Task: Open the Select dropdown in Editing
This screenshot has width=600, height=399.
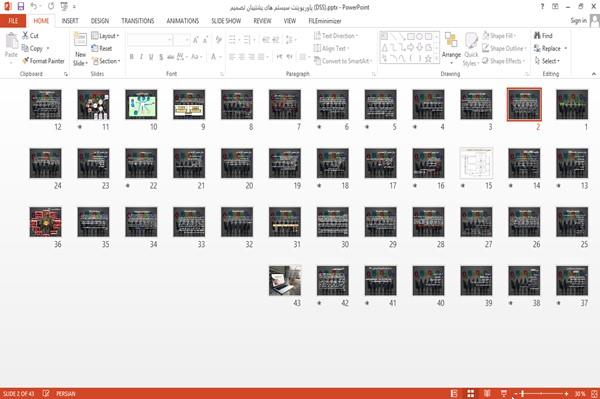Action: pos(547,61)
